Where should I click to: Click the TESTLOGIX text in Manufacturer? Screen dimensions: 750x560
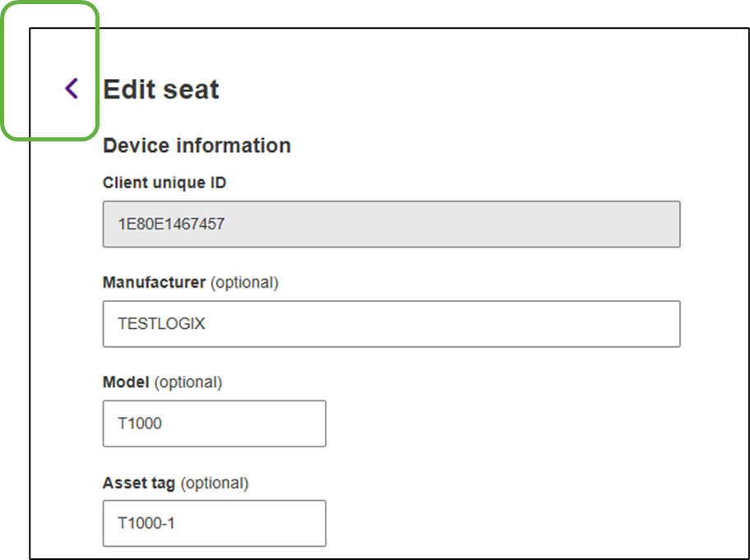click(x=161, y=323)
